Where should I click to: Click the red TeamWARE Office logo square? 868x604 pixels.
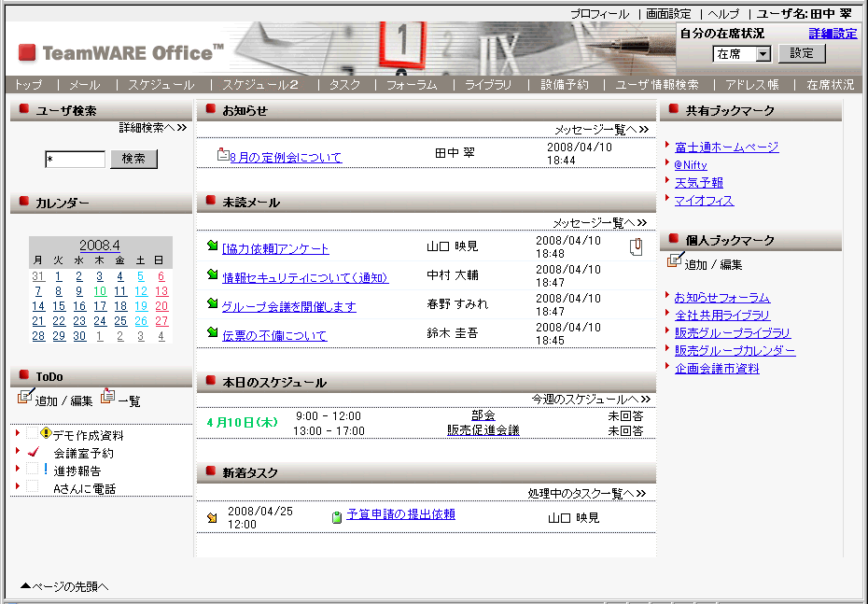tap(27, 53)
